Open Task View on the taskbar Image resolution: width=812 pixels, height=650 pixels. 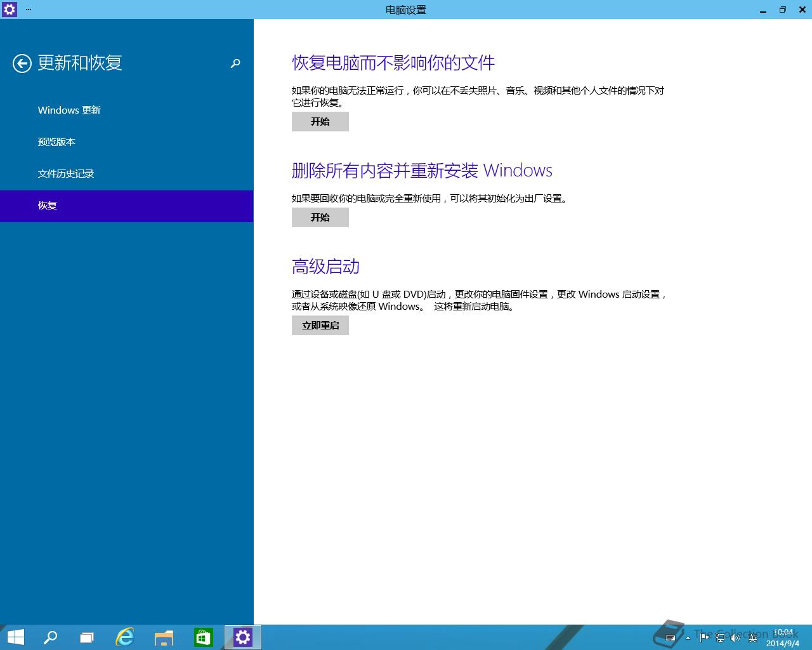pyautogui.click(x=87, y=637)
